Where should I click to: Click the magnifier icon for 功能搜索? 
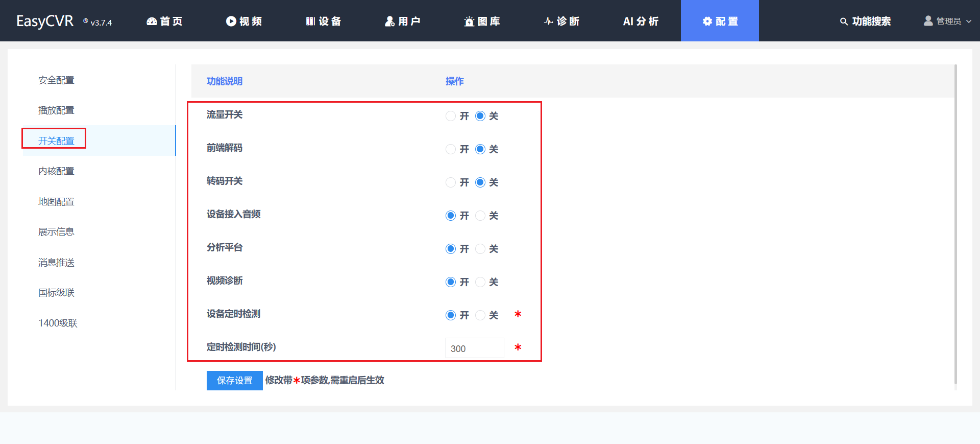pos(844,21)
